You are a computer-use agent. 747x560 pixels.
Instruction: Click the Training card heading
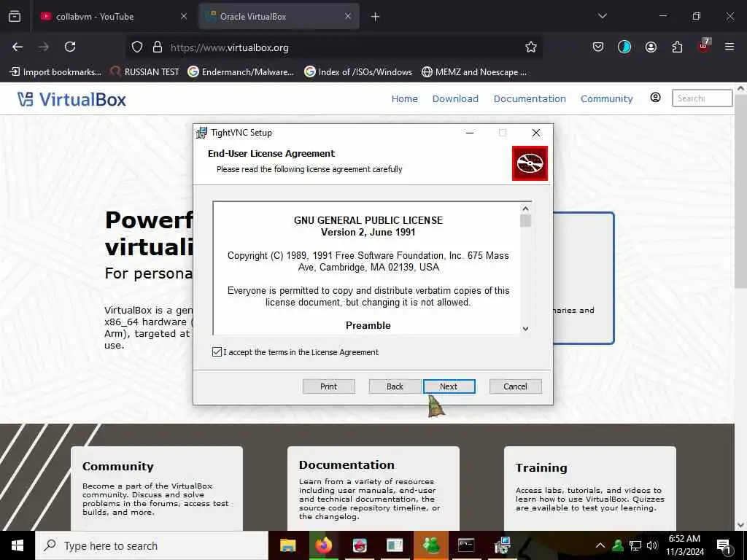(541, 467)
